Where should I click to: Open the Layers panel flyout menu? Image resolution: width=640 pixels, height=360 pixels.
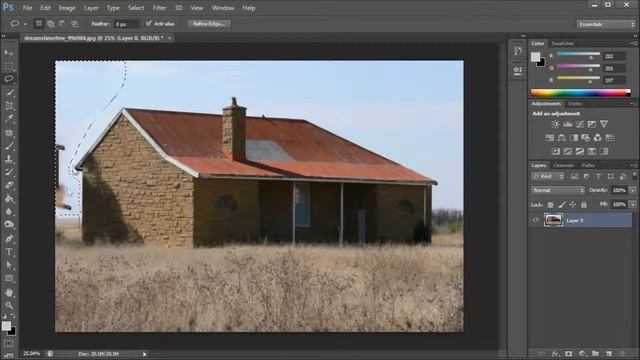[x=633, y=165]
